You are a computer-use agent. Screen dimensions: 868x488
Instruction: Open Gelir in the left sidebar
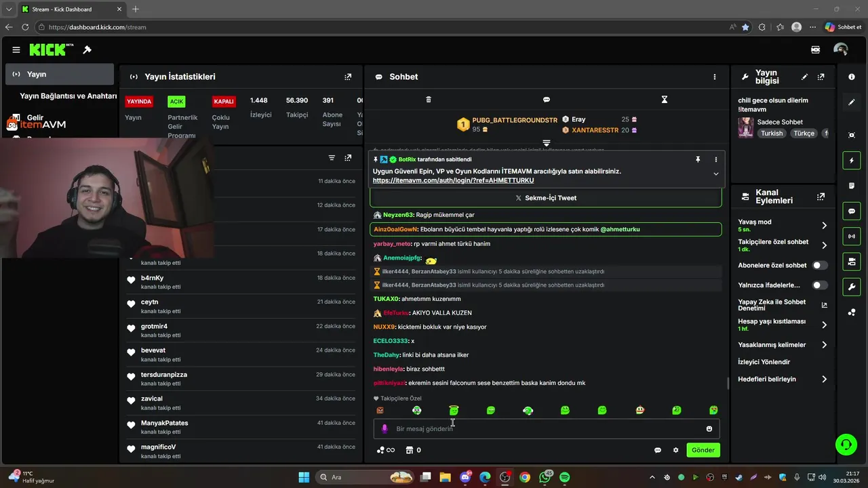tap(35, 118)
